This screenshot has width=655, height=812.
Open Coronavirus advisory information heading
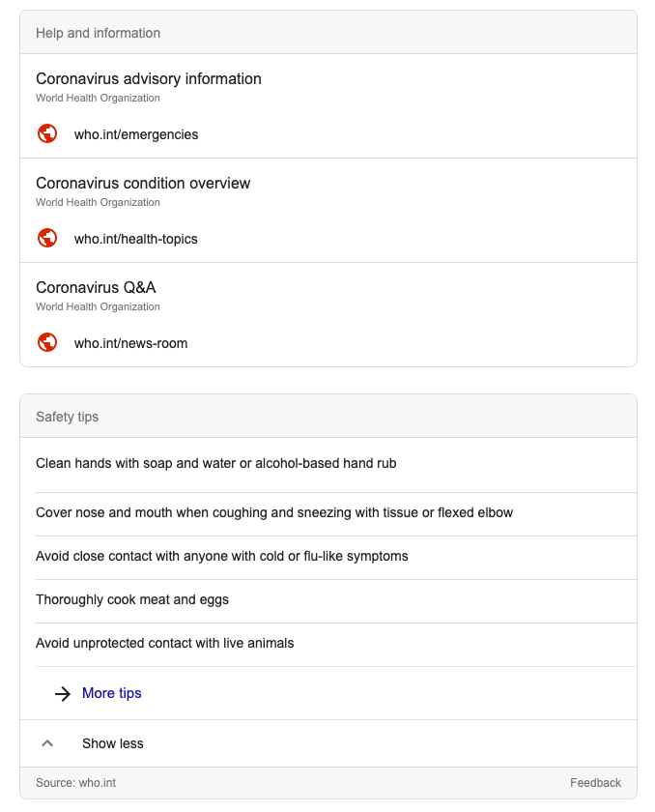pos(149,79)
